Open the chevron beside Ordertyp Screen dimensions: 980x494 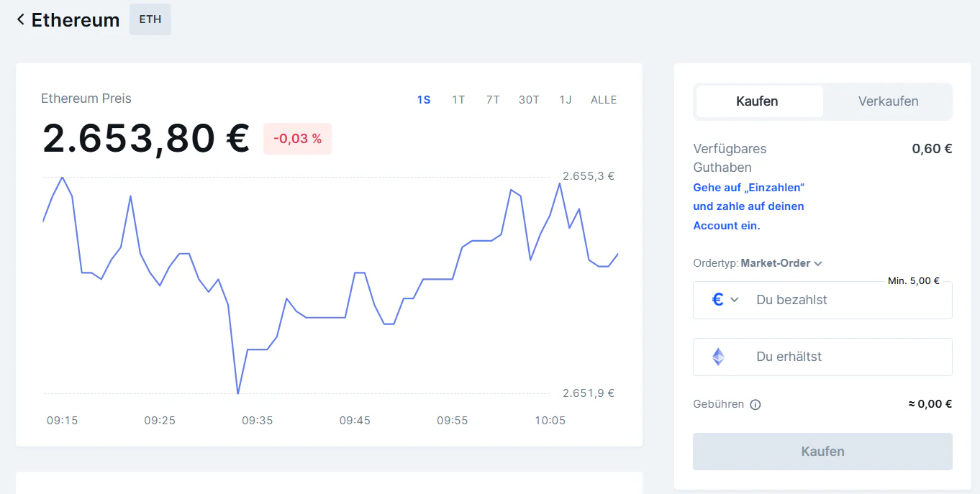(817, 263)
